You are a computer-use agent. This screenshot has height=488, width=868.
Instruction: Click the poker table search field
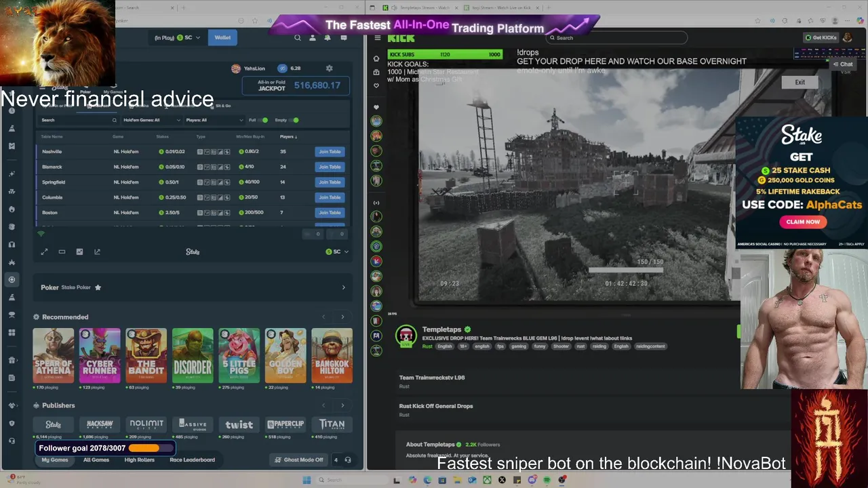(x=79, y=120)
